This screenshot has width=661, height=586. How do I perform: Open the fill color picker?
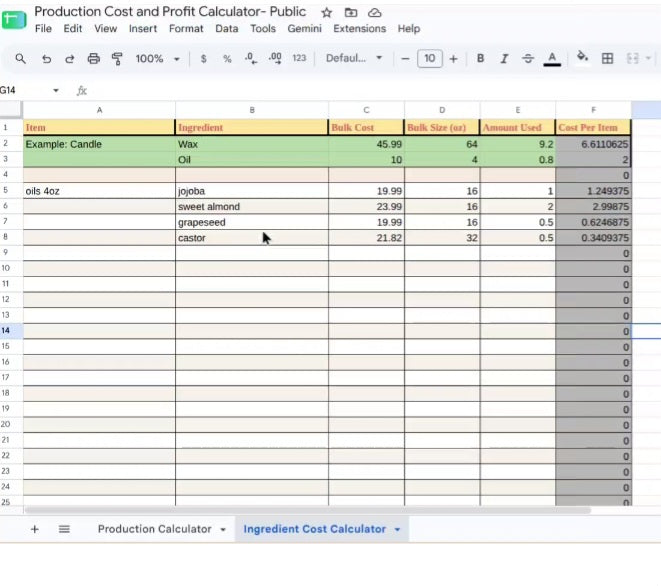[583, 58]
